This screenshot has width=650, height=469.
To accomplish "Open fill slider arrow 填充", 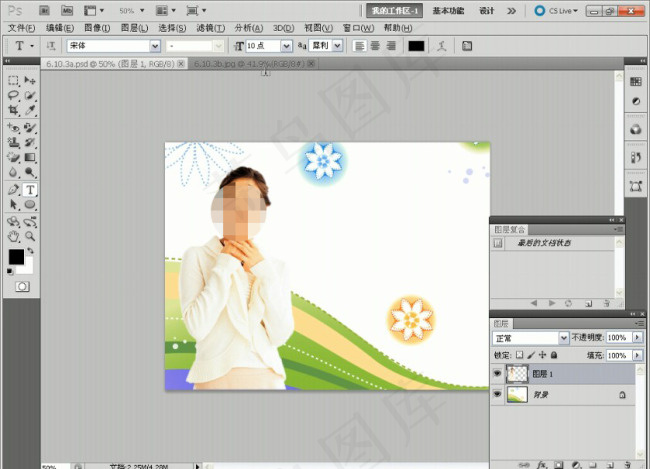I will click(638, 355).
